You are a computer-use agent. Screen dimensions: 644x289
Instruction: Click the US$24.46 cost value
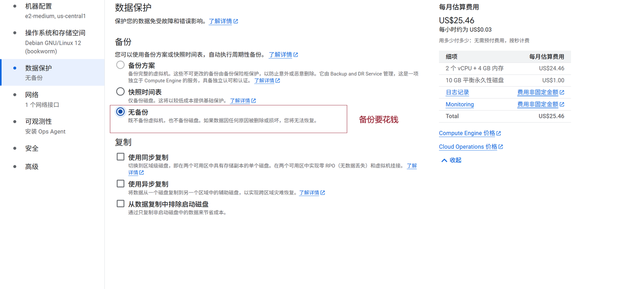click(x=551, y=68)
